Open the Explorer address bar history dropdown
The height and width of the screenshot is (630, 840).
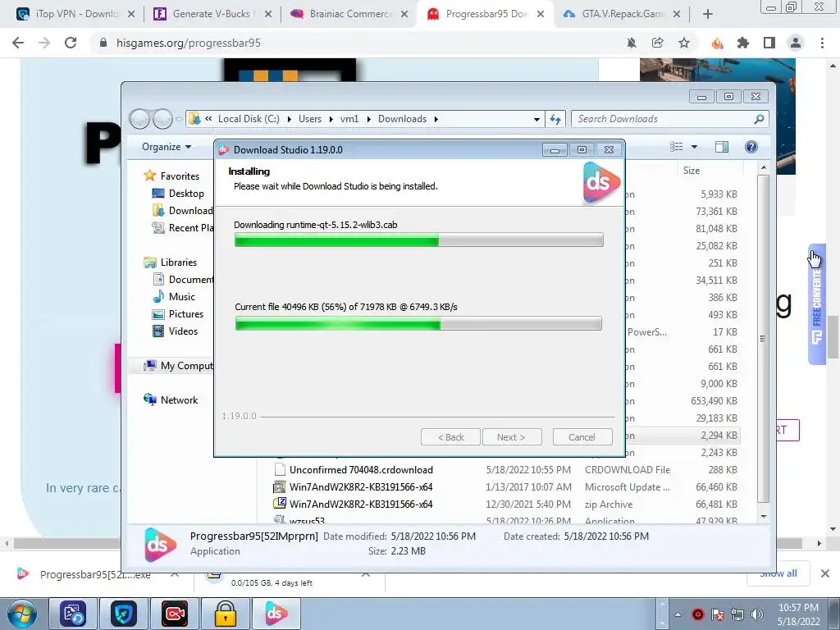pos(536,119)
